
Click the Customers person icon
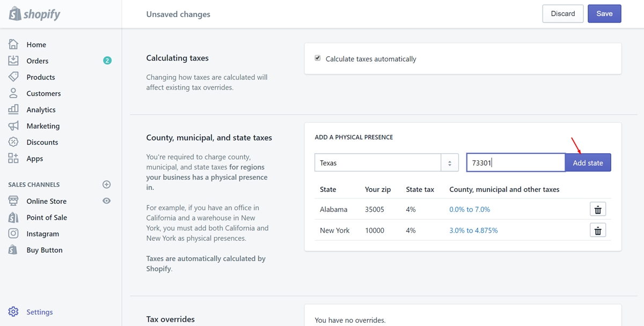pos(13,93)
